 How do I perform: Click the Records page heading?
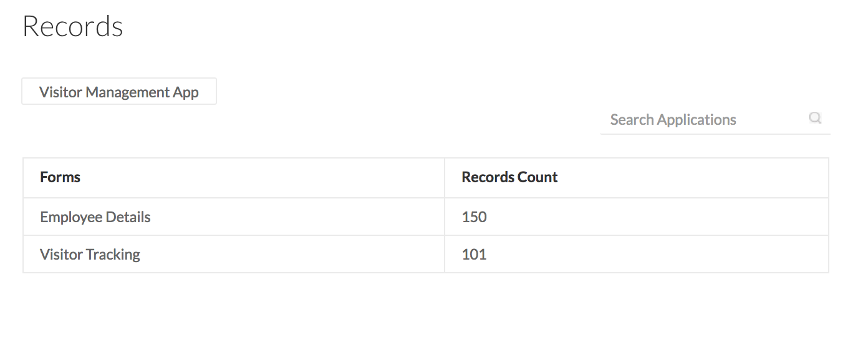[73, 26]
